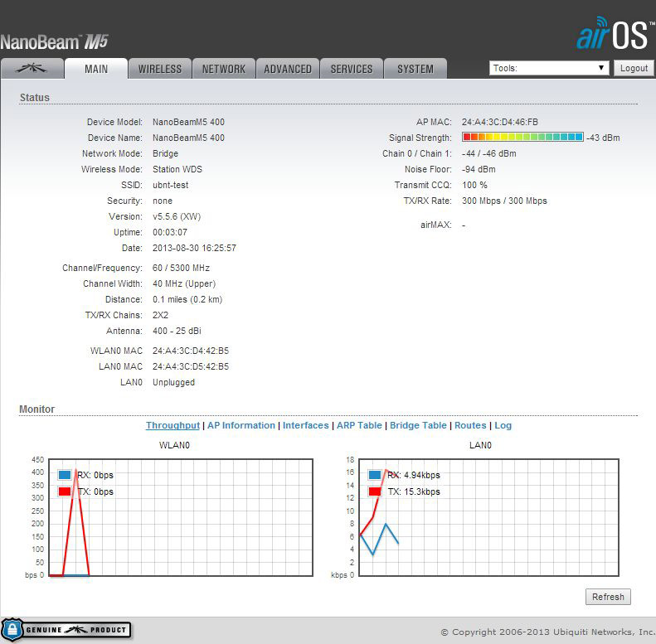
Task: Open the AP Information link
Action: (x=241, y=425)
